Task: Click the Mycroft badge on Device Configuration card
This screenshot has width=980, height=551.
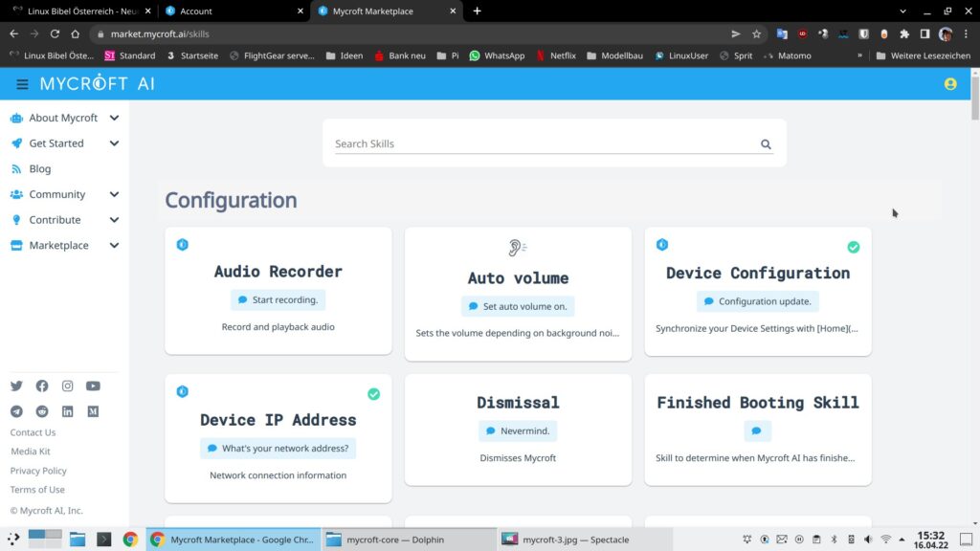Action: (662, 244)
